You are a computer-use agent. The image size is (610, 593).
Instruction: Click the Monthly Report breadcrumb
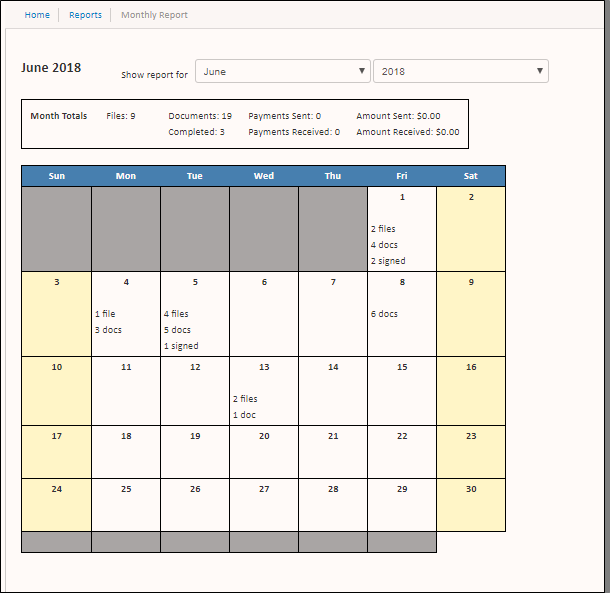coord(154,15)
